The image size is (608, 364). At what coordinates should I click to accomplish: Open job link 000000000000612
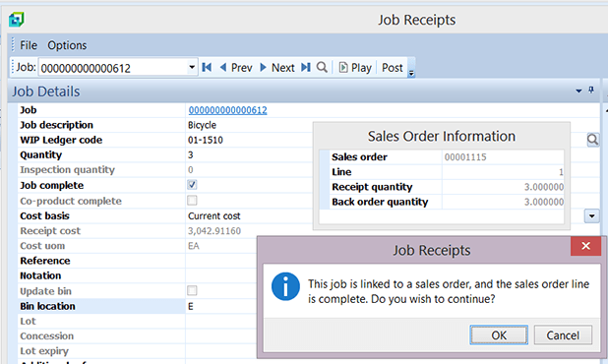pyautogui.click(x=227, y=110)
